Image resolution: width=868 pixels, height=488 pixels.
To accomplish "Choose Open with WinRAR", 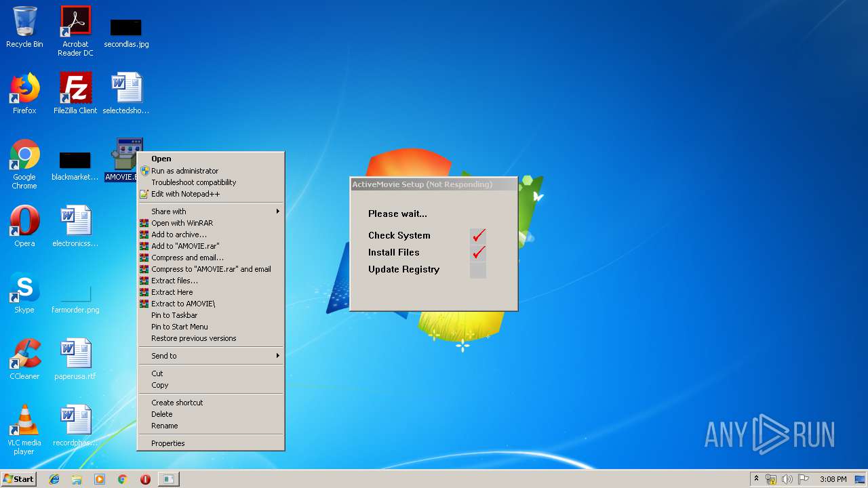I will (x=211, y=223).
